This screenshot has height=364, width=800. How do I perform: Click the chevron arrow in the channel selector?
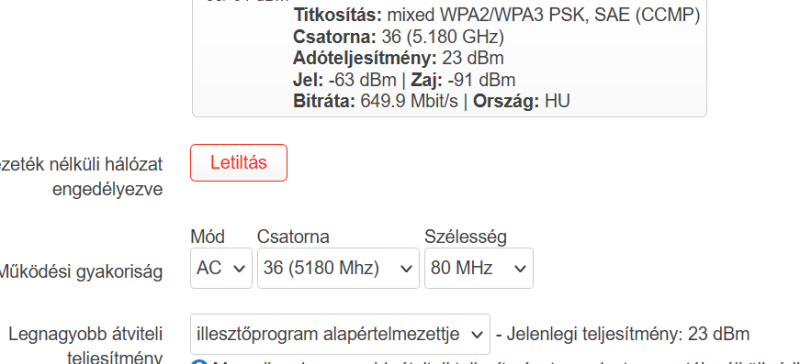pos(406,269)
